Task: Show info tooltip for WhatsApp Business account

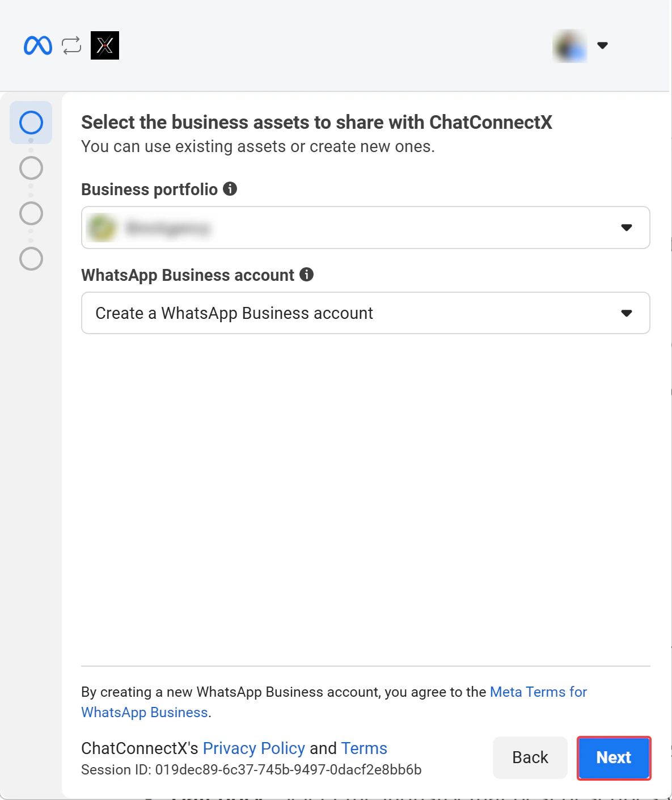Action: click(x=307, y=275)
